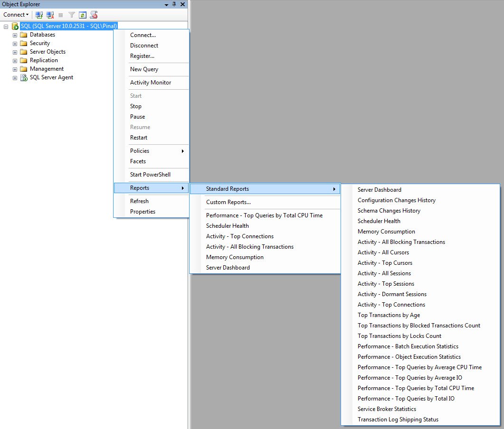Choose Disconnect in the context menu
This screenshot has height=429, width=504.
click(x=152, y=46)
